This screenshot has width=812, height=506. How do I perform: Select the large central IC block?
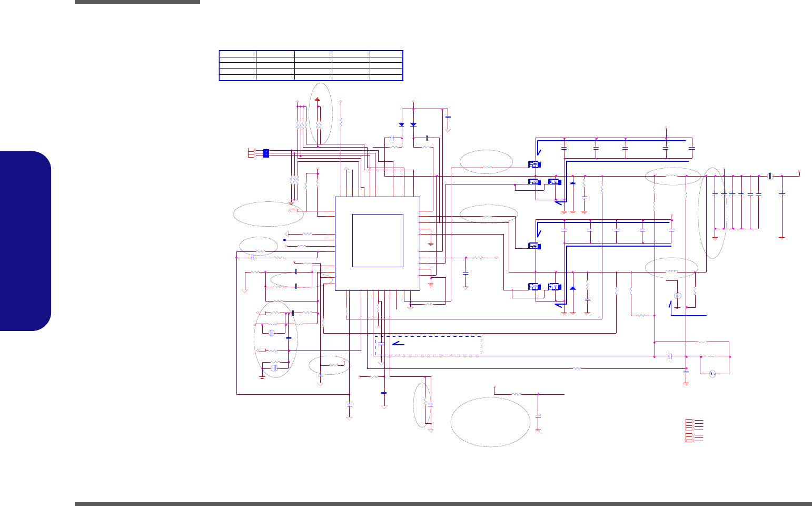tap(378, 244)
